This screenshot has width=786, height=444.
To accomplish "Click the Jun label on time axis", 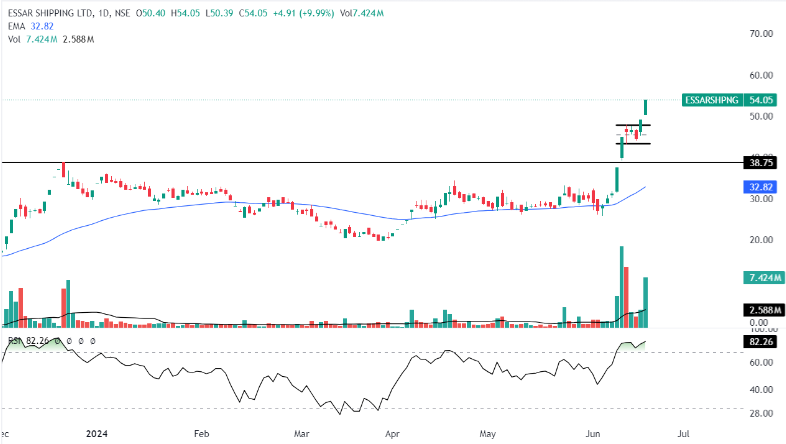I will [591, 435].
